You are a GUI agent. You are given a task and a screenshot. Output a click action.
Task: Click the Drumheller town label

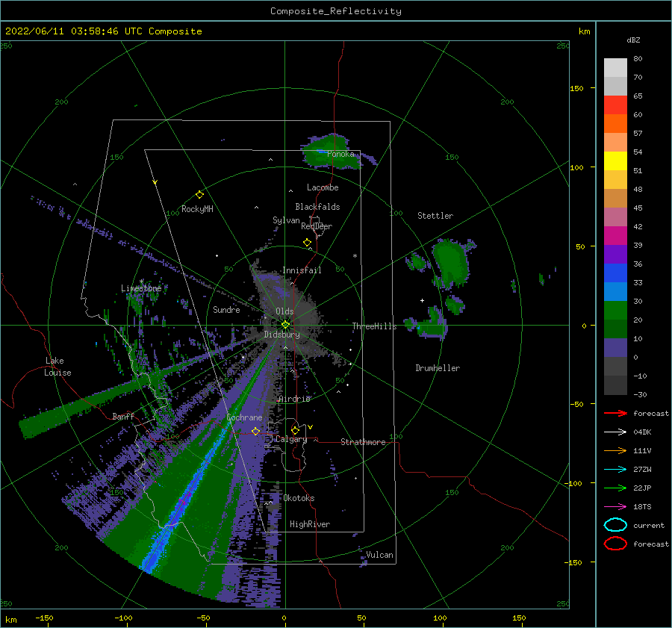(x=438, y=368)
